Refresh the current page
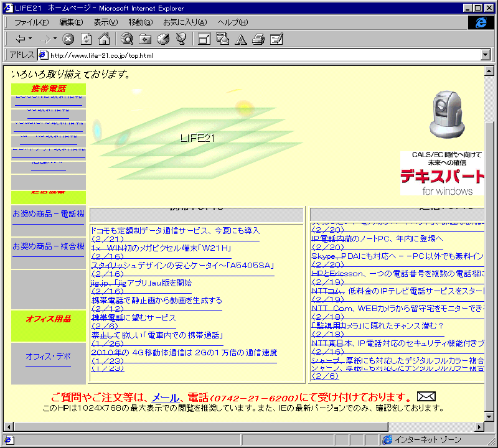Image resolution: width=498 pixels, height=448 pixels. tap(86, 39)
